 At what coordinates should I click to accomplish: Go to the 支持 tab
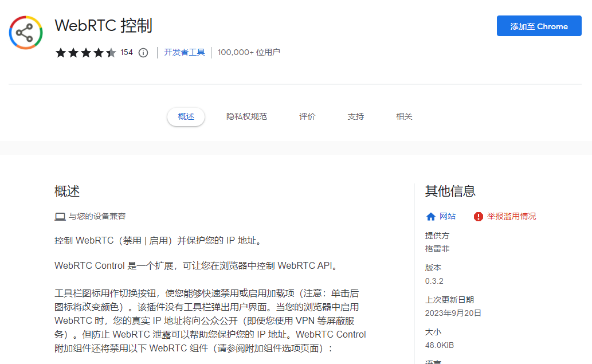click(x=356, y=117)
